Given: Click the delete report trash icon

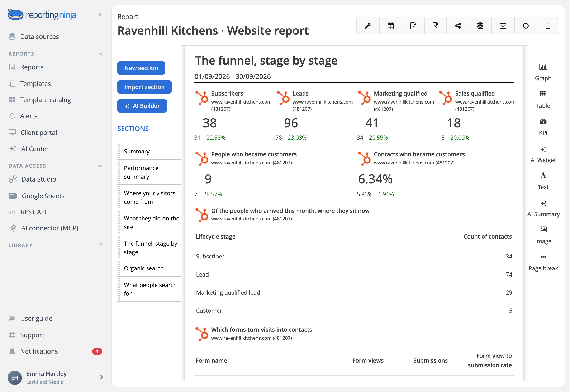Looking at the screenshot, I should click(x=548, y=26).
